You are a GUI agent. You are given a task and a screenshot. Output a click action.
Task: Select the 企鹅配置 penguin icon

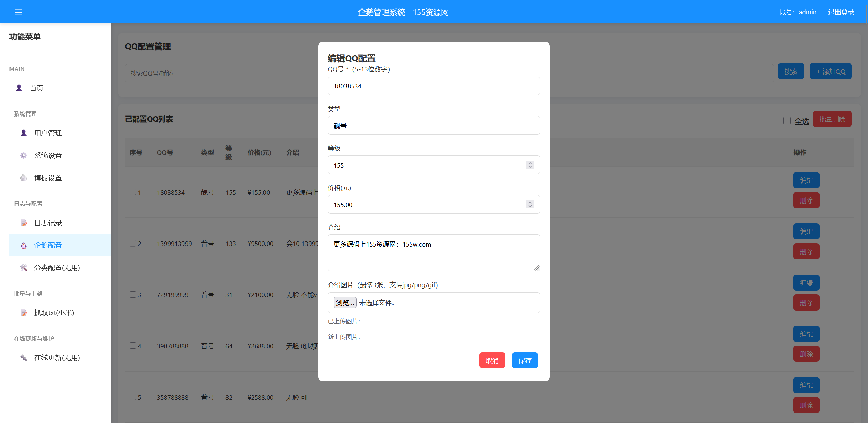coord(23,245)
